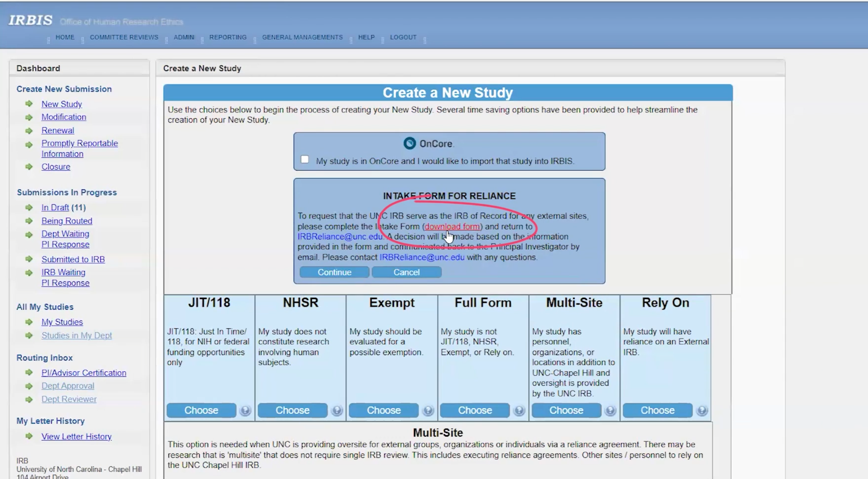Open the Reporting menu

coord(228,37)
